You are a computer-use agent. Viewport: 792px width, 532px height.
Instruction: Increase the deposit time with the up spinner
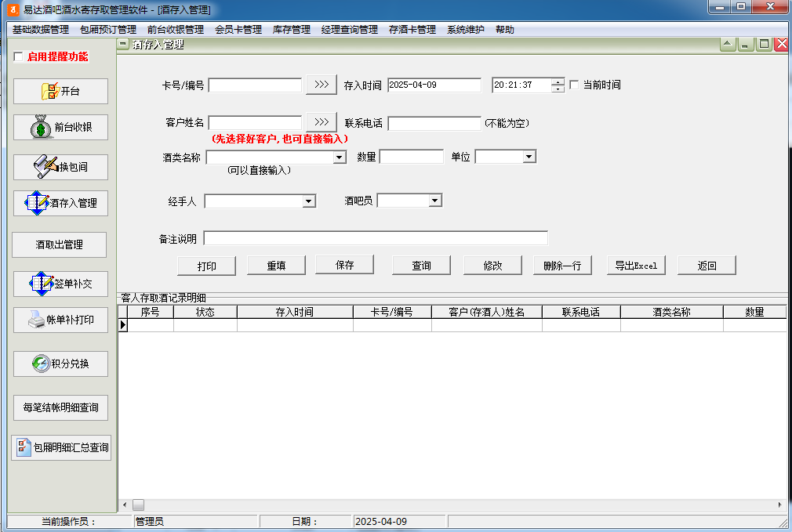click(x=558, y=81)
